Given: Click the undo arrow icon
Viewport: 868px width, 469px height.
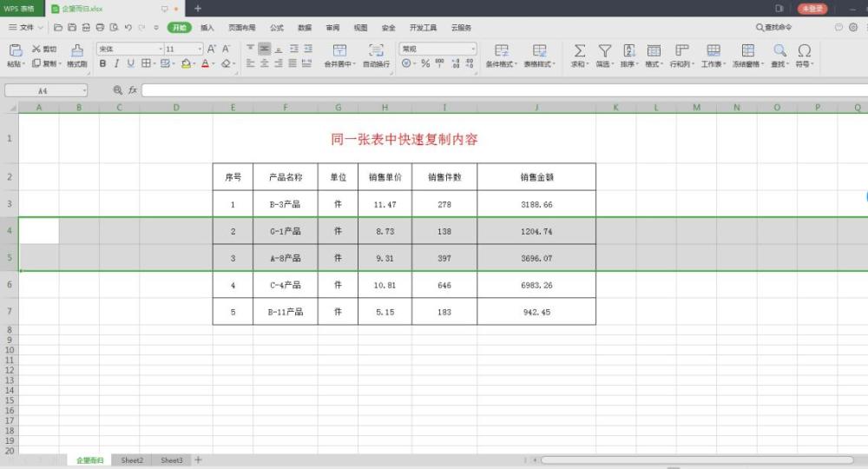Looking at the screenshot, I should [128, 27].
